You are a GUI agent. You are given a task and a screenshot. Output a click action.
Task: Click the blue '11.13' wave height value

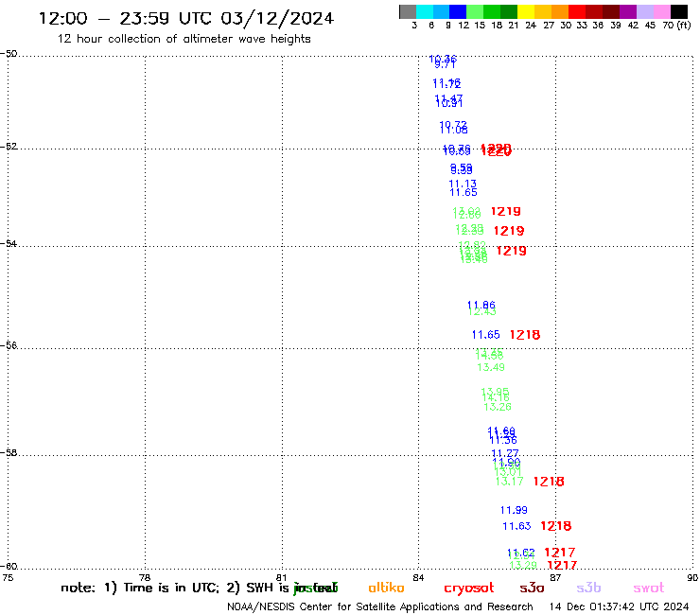(x=463, y=184)
